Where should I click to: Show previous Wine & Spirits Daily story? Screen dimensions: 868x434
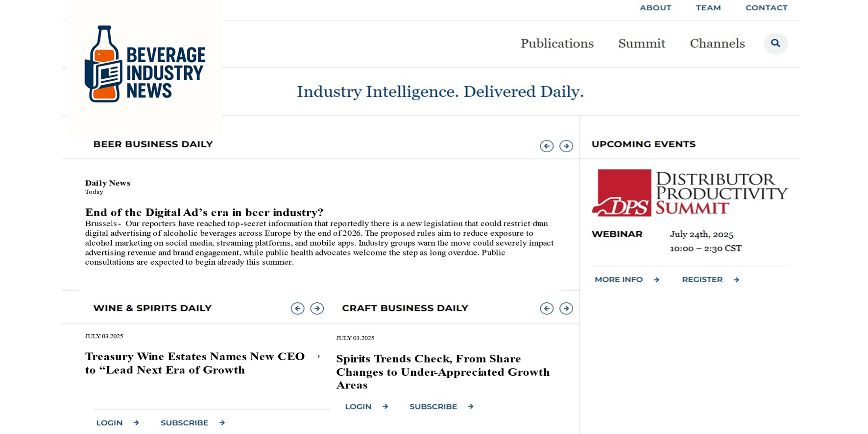coord(297,309)
